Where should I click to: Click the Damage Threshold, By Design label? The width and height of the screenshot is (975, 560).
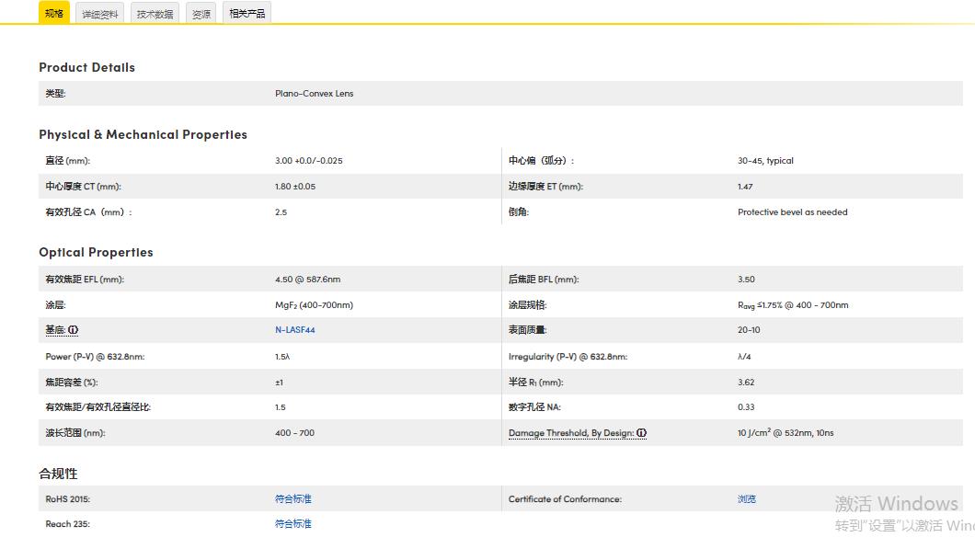[x=570, y=433]
